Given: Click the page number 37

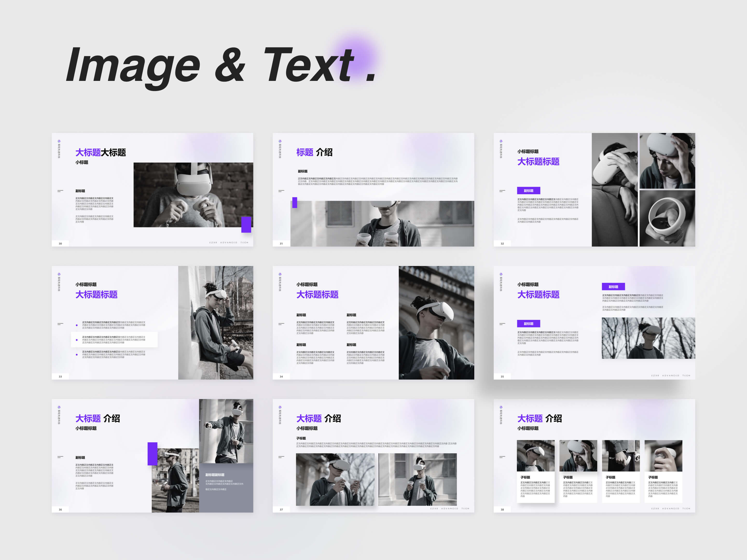Looking at the screenshot, I should coord(281,509).
